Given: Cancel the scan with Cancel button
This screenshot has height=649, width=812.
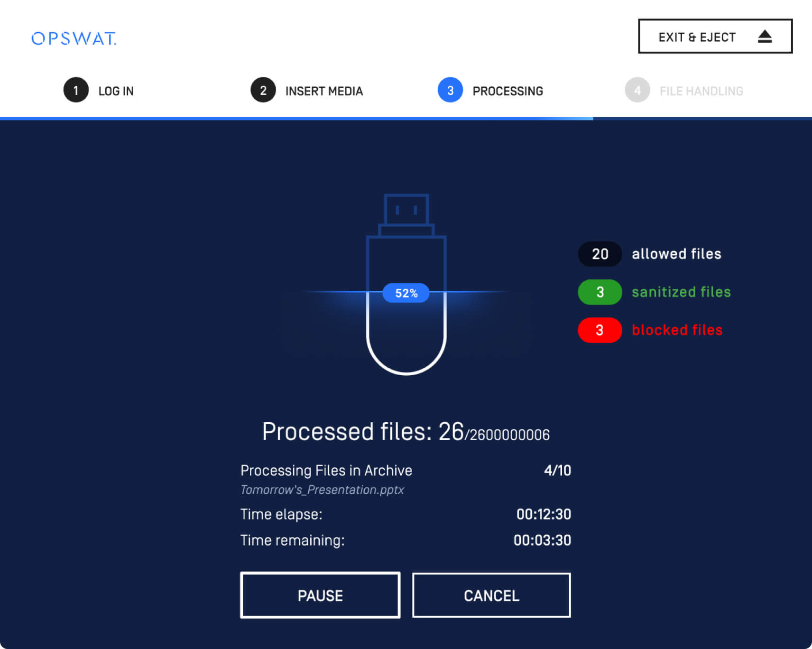Looking at the screenshot, I should (491, 595).
